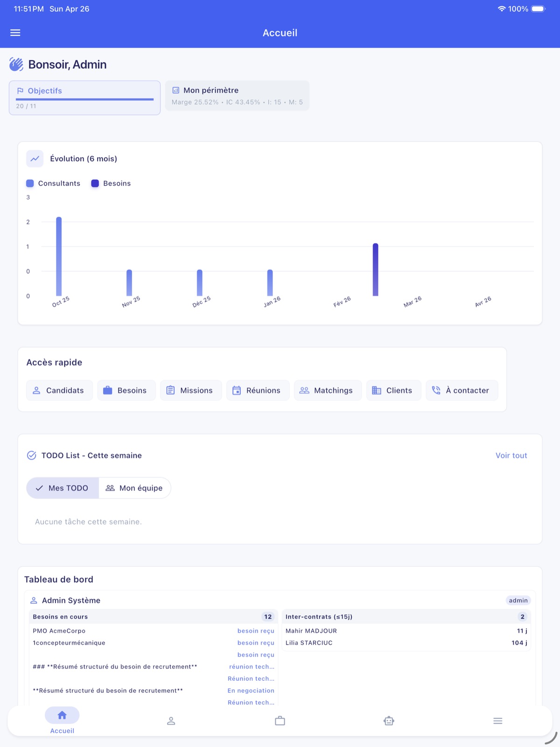Click the Fév 26 besoins bar
The image size is (560, 747).
click(x=376, y=269)
